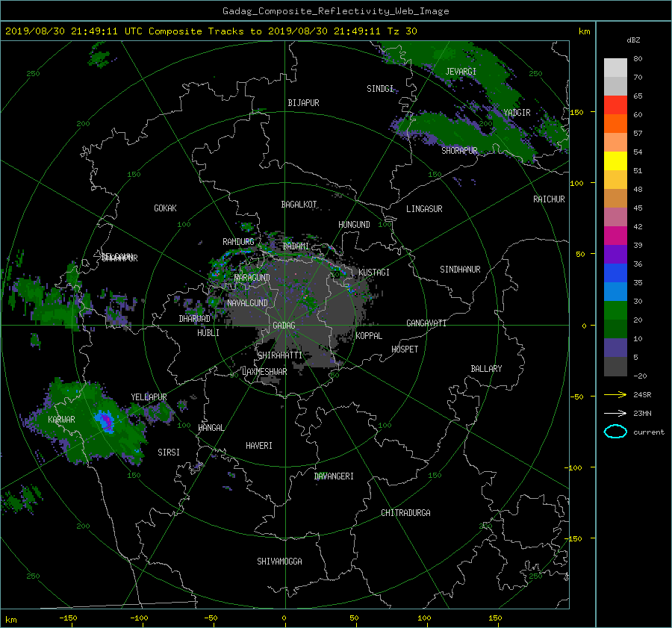The image size is (672, 628).
Task: Click the KUSTAGI city label
Action: pos(374,273)
